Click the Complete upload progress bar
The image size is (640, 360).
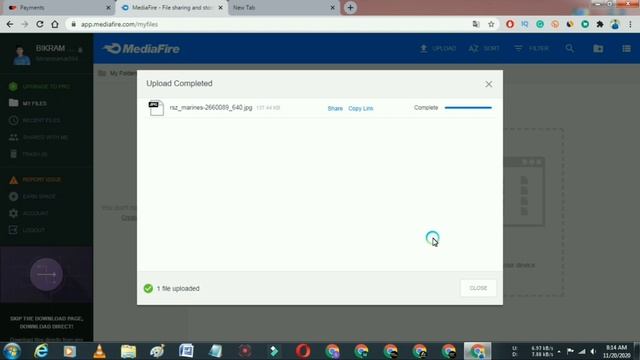pos(468,108)
